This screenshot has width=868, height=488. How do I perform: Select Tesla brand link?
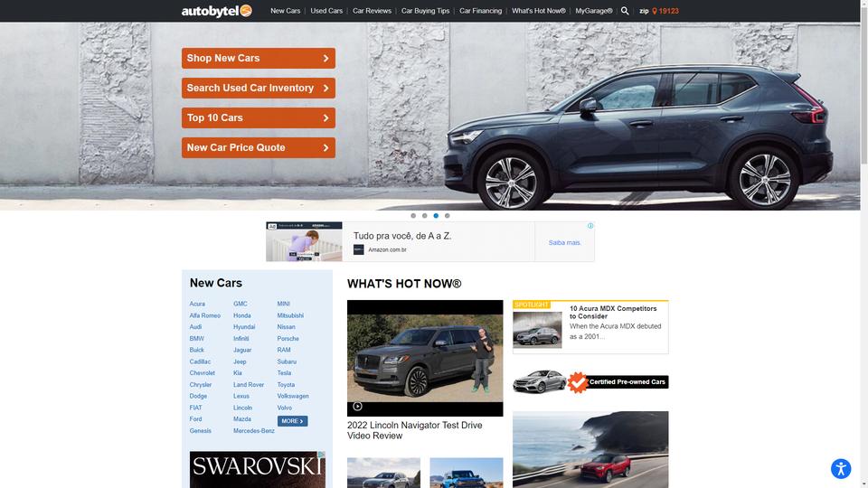284,373
